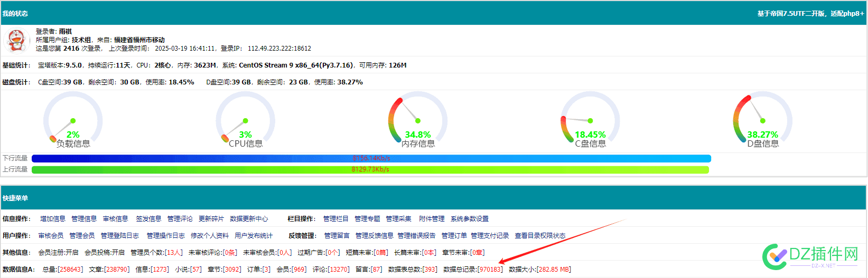Open the 数据更新中心 link
Screen dimensions: 868x278
pos(249,219)
